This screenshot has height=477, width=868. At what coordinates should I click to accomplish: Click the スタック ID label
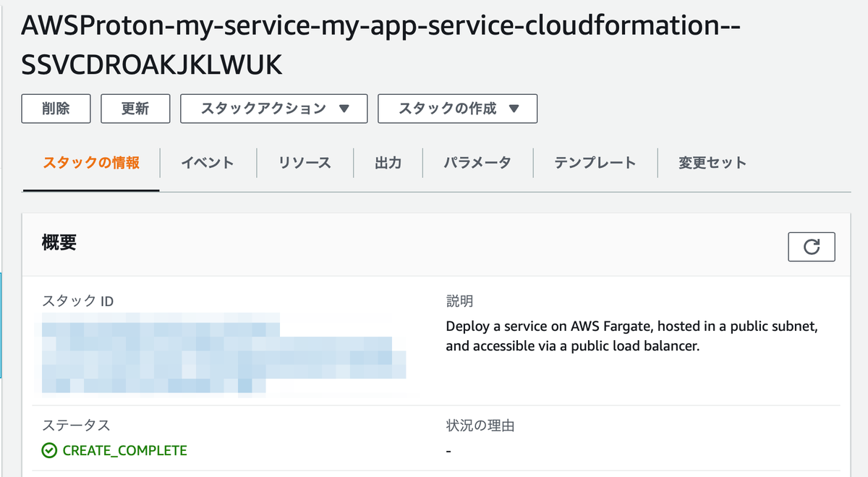pos(77,301)
